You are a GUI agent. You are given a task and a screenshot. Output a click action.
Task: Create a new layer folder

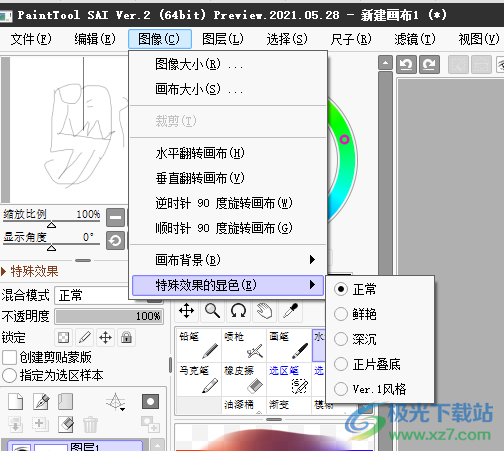65,401
